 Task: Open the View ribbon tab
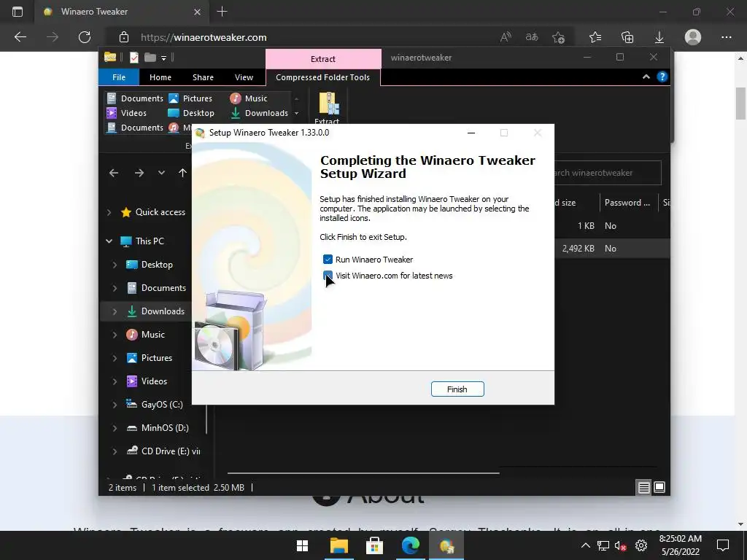tap(244, 77)
